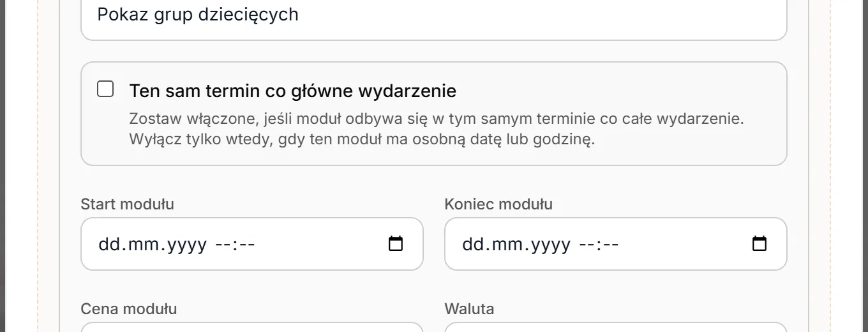868x332 pixels.
Task: Open calendar picker in Koniec modułu field
Action: [x=759, y=244]
